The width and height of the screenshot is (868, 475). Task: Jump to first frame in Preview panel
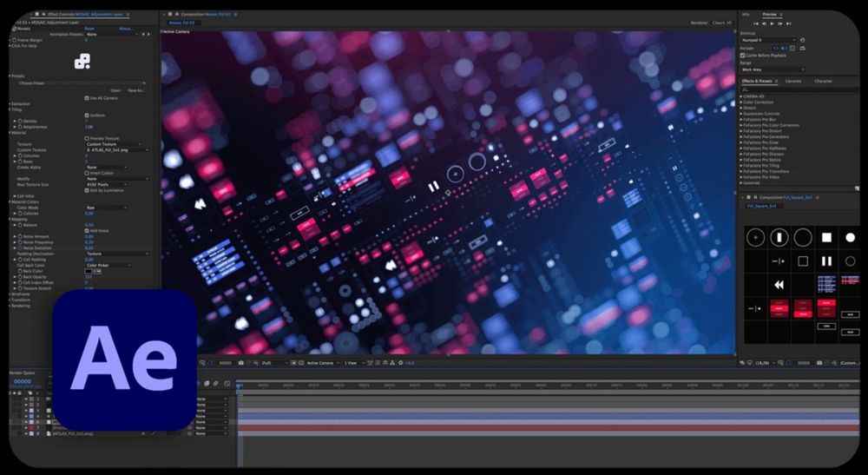[756, 23]
